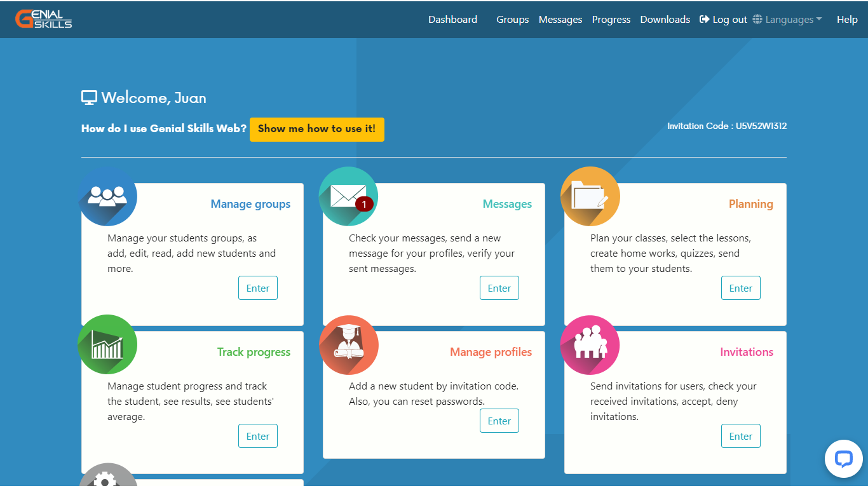The width and height of the screenshot is (868, 488).
Task: Click the Manage profiles description text
Action: pyautogui.click(x=433, y=394)
